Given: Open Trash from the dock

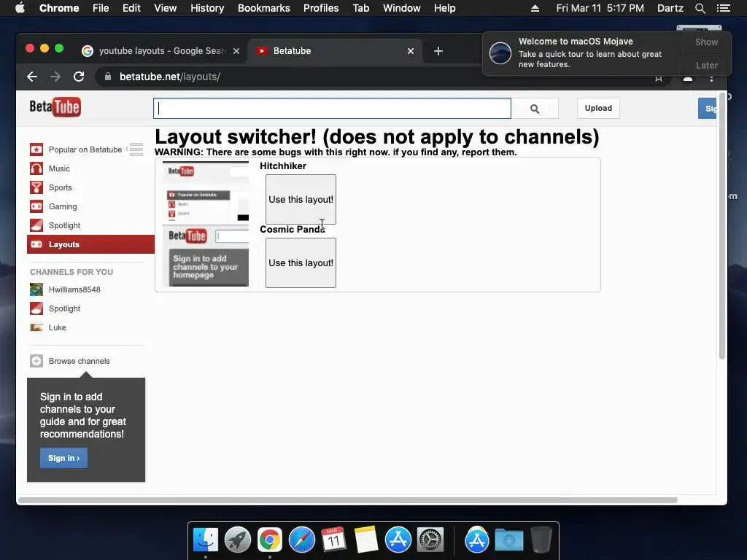Looking at the screenshot, I should (541, 540).
